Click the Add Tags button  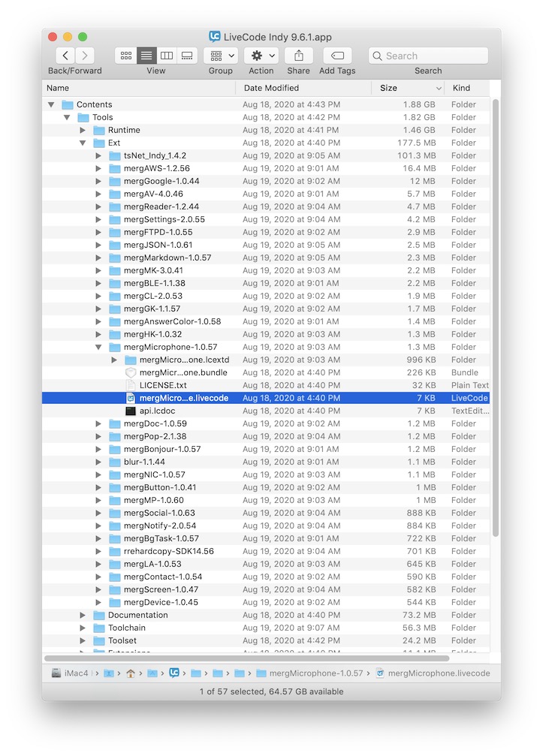(x=337, y=56)
